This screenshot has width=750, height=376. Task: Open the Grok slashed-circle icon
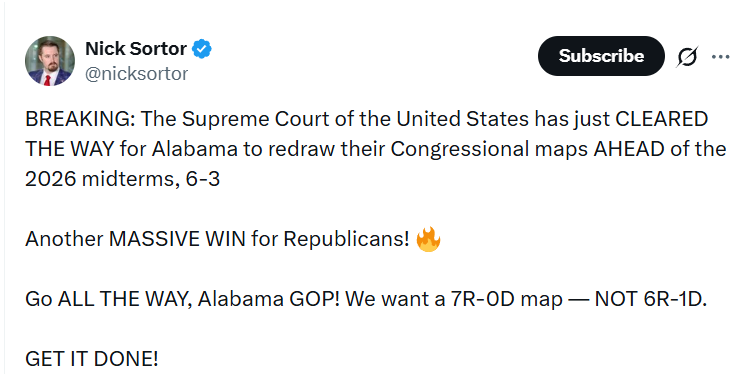tap(687, 56)
